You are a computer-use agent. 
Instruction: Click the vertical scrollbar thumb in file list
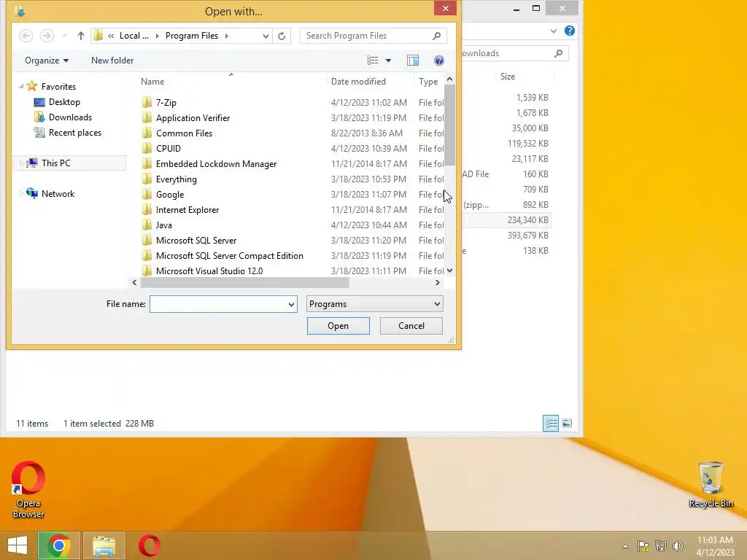click(x=449, y=125)
